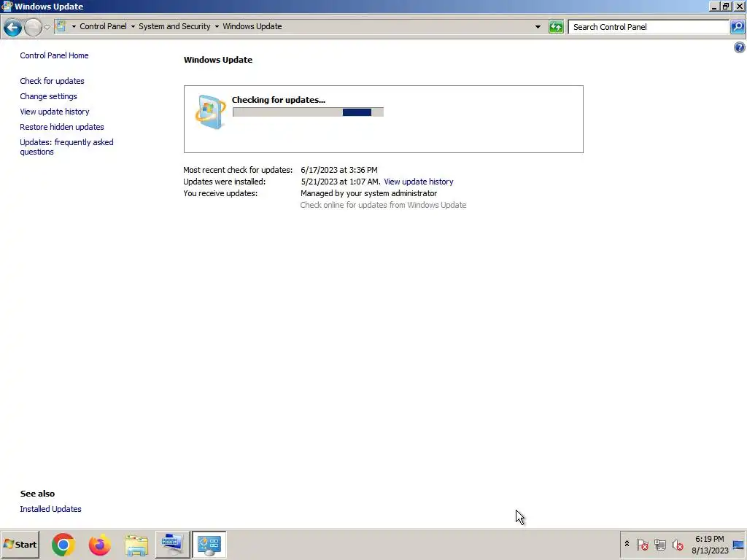
Task: Open help with the blue question icon
Action: [740, 47]
